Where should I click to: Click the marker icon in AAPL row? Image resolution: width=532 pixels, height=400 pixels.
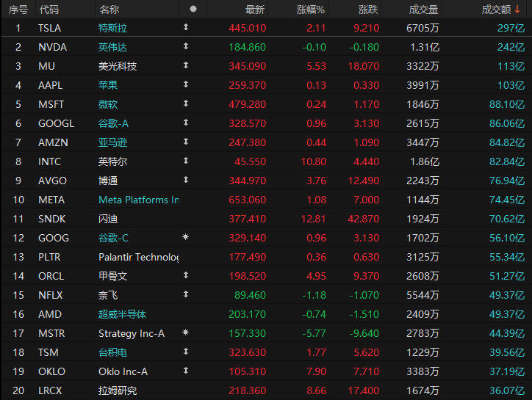pyautogui.click(x=186, y=84)
